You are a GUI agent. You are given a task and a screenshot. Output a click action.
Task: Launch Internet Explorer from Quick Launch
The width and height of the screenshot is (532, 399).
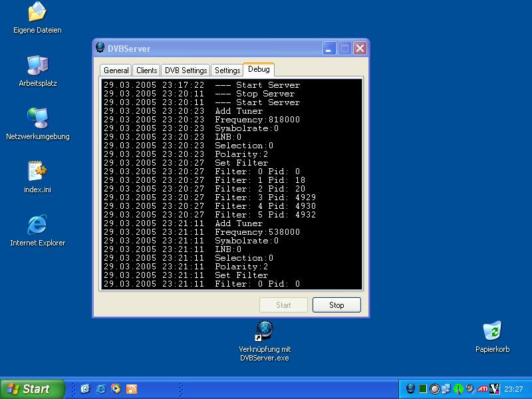[101, 389]
